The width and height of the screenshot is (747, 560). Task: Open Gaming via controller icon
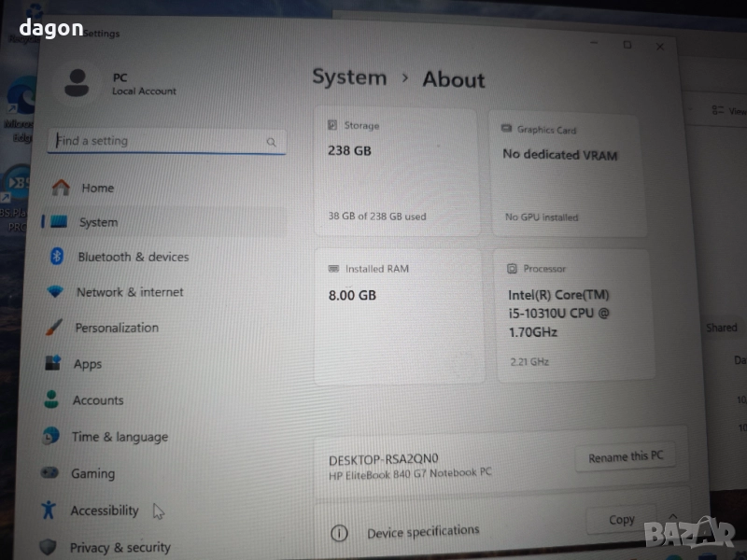(50, 473)
